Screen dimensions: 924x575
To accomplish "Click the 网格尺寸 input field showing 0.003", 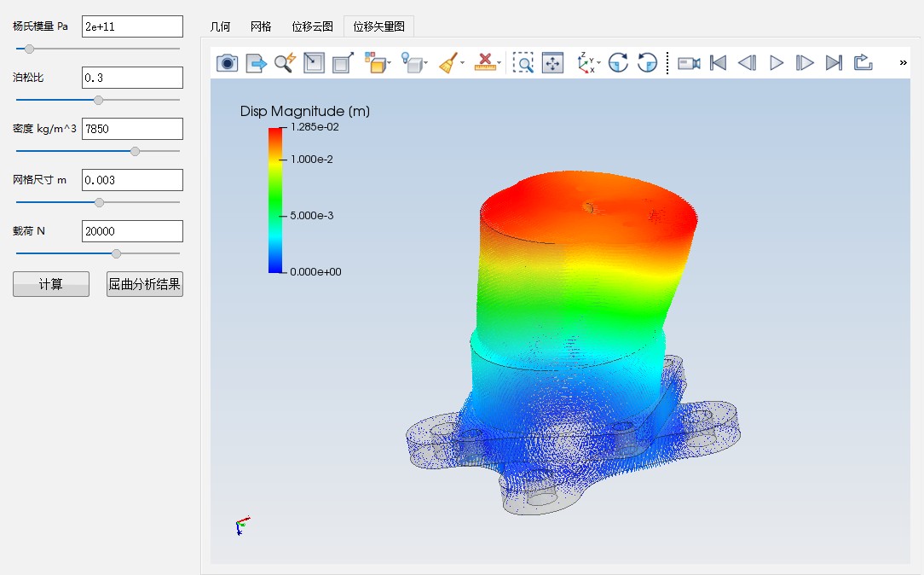I will click(133, 181).
